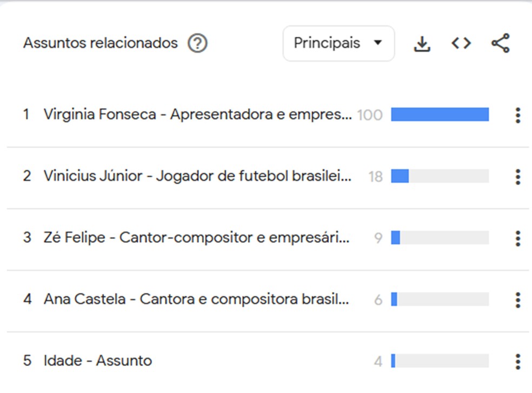Open options menu for Vinicius Júnior row
This screenshot has height=393, width=532.
coord(517,176)
